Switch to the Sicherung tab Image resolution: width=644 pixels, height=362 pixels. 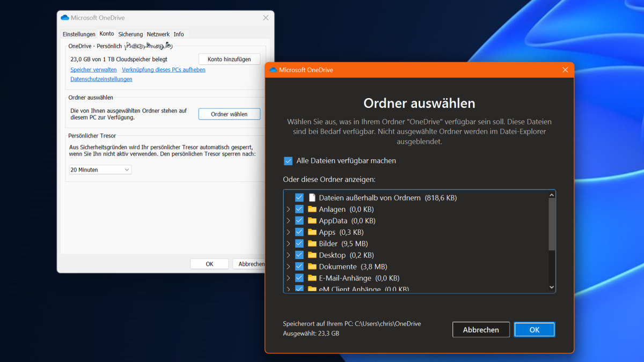pos(130,34)
